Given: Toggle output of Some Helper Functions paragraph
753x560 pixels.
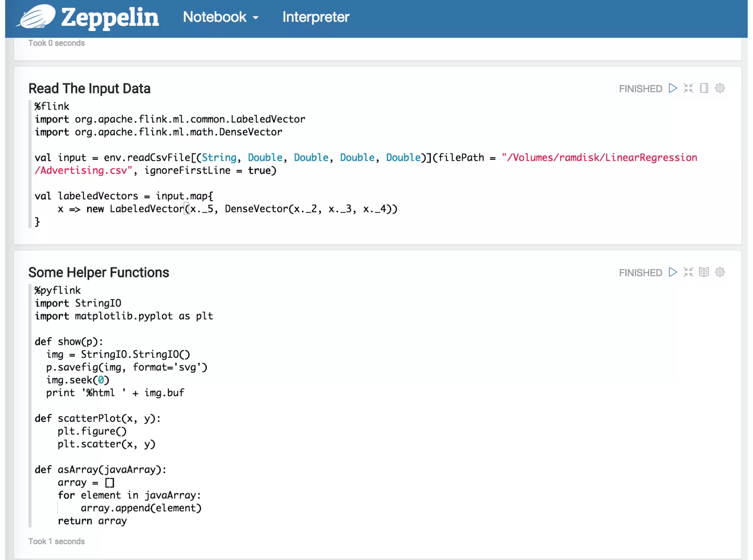Looking at the screenshot, I should point(704,272).
